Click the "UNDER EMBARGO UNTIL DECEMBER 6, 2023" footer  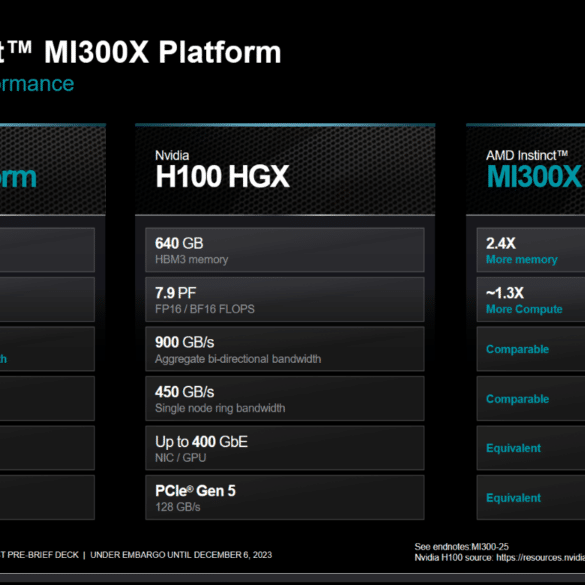point(181,555)
